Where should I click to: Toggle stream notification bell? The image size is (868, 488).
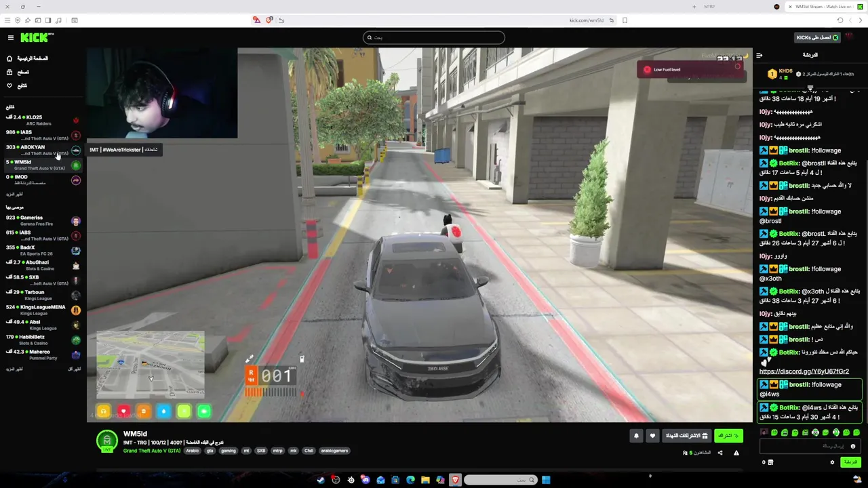(636, 436)
